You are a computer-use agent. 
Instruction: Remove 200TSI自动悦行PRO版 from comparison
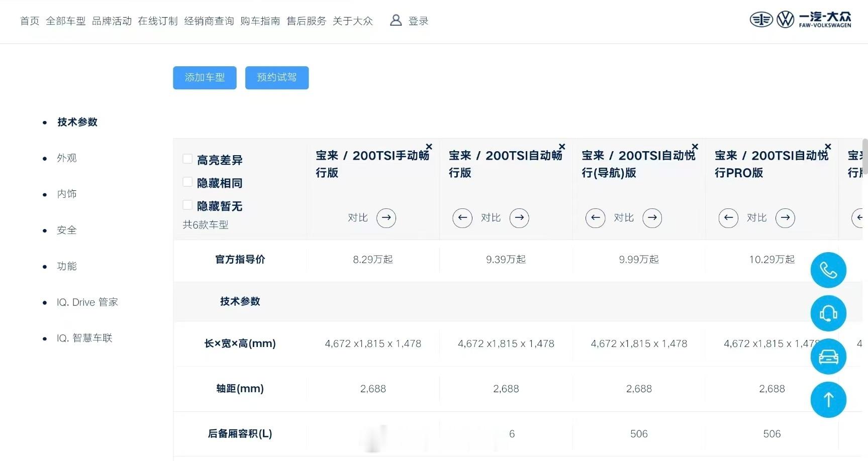828,147
